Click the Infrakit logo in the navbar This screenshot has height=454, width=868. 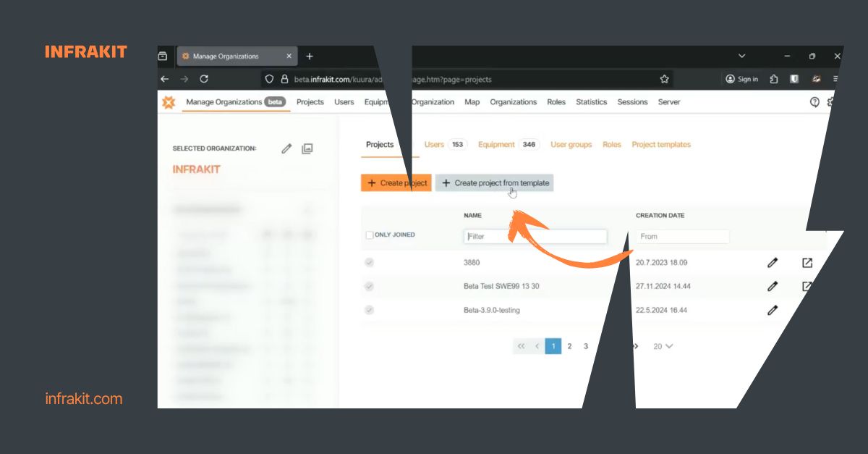[x=169, y=102]
